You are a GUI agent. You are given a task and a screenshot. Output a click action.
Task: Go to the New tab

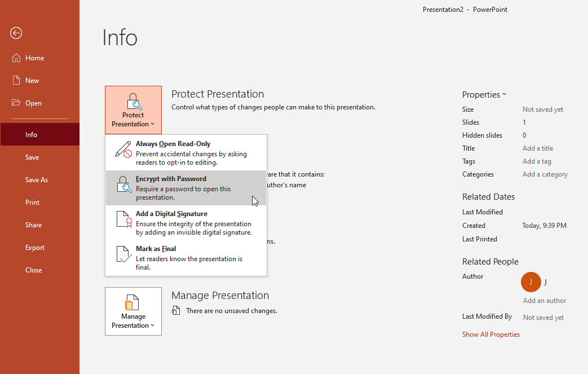pyautogui.click(x=40, y=80)
